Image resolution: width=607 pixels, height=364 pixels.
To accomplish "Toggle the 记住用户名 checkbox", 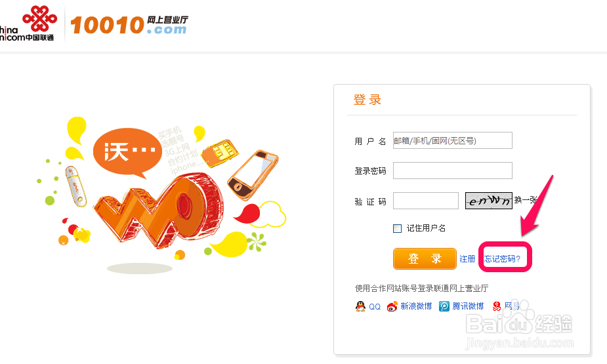I will [x=397, y=228].
